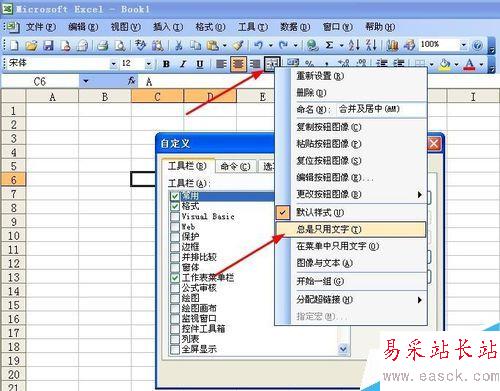Image resolution: width=500 pixels, height=391 pixels.
Task: Click the Spelling check icon
Action: (141, 45)
